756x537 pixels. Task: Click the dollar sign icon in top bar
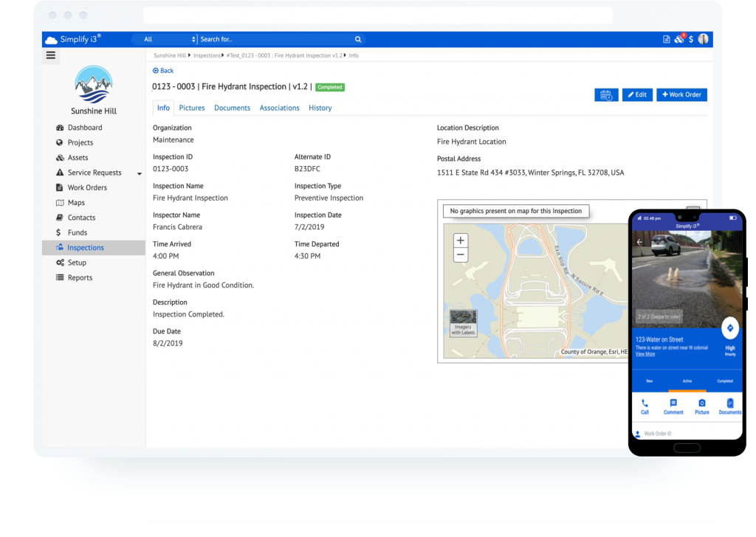691,39
